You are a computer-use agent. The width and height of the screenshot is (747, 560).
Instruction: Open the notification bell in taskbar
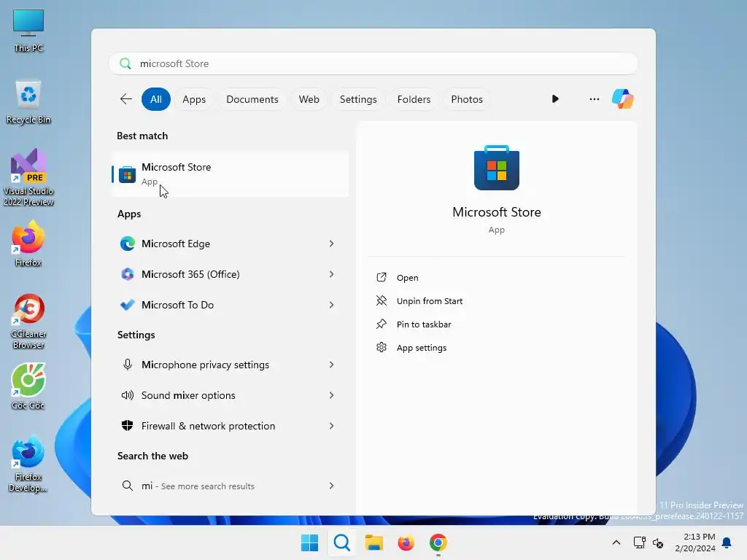click(x=727, y=542)
